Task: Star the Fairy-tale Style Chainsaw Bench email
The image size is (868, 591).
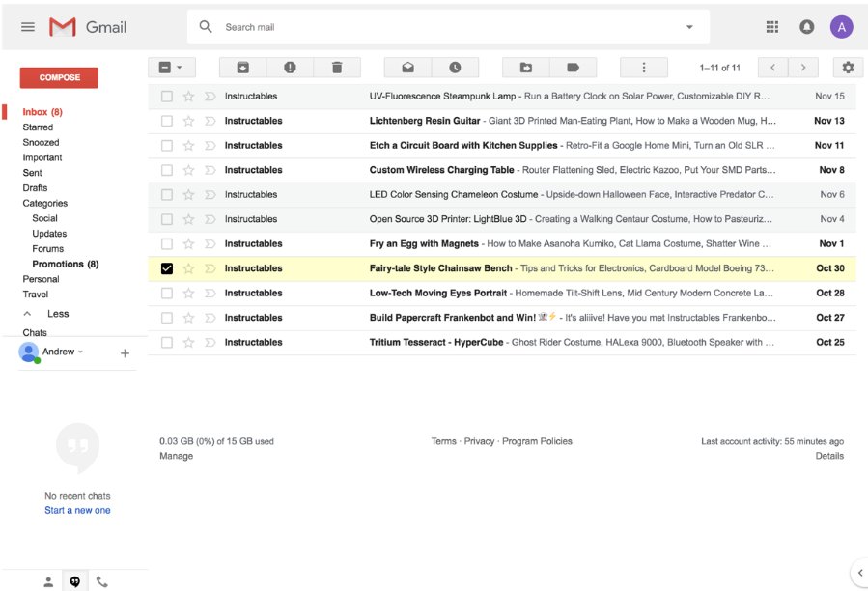Action: 188,268
